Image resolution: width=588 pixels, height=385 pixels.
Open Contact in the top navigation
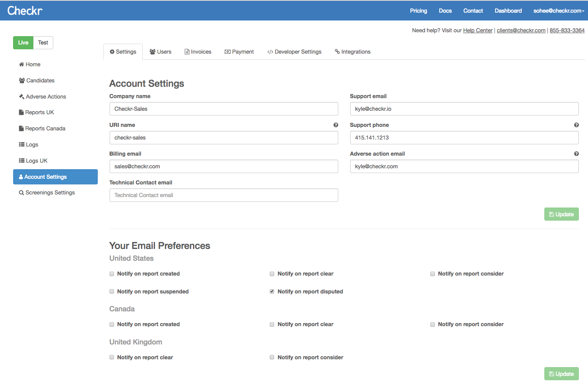[x=473, y=11]
